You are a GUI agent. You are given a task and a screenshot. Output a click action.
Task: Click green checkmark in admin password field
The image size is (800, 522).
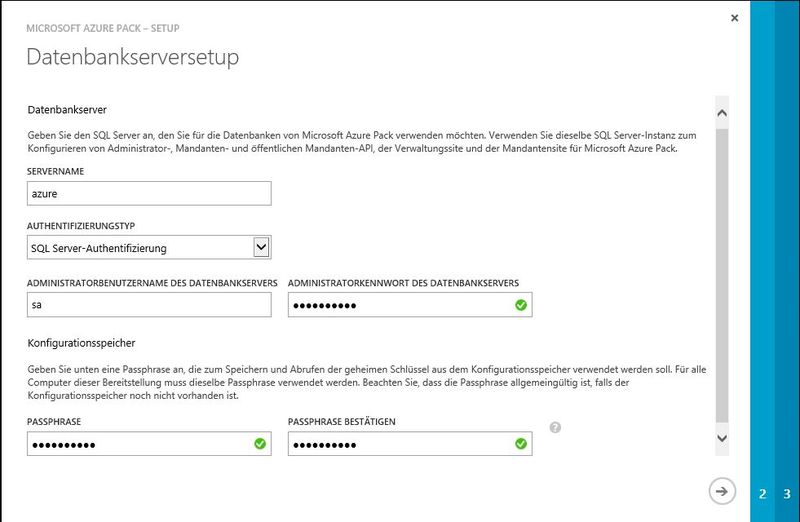(x=521, y=305)
